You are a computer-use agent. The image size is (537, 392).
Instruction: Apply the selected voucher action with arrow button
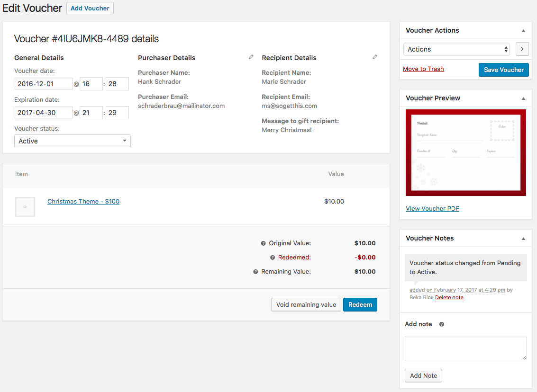tap(522, 49)
